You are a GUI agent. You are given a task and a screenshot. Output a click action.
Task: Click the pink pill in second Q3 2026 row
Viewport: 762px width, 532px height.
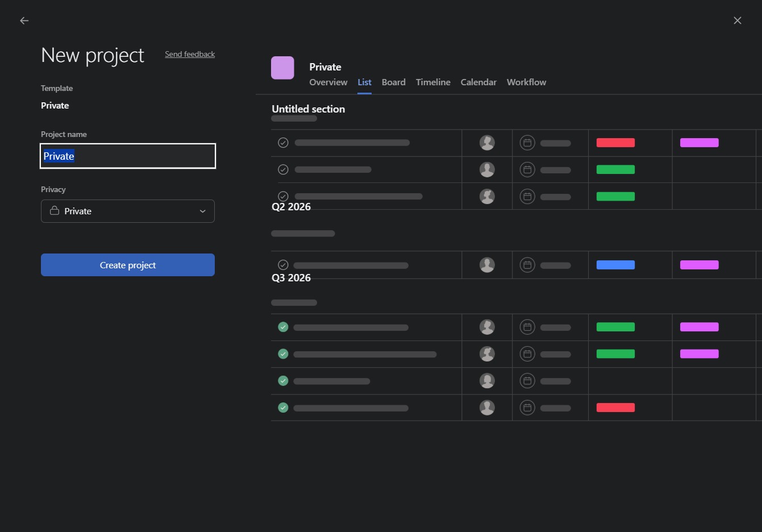[x=699, y=354]
